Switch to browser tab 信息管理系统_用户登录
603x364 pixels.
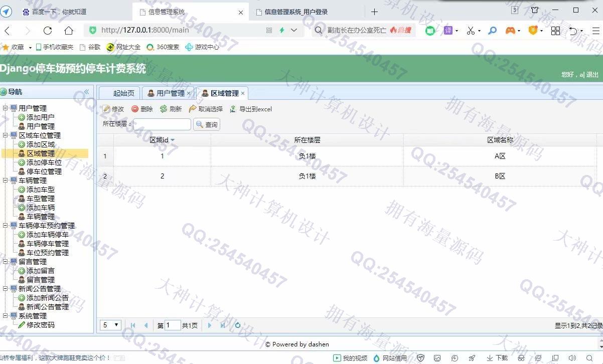coord(296,12)
